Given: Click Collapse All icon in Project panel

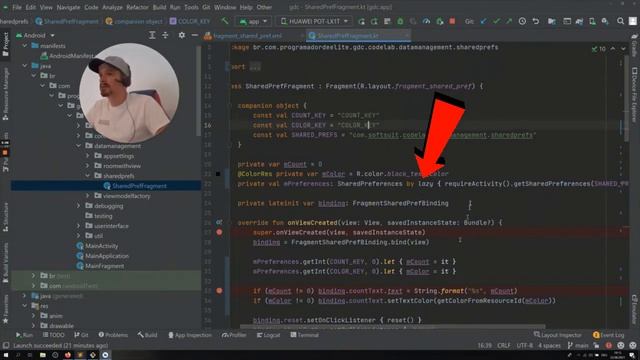Looking at the screenshot, I should (165, 36).
